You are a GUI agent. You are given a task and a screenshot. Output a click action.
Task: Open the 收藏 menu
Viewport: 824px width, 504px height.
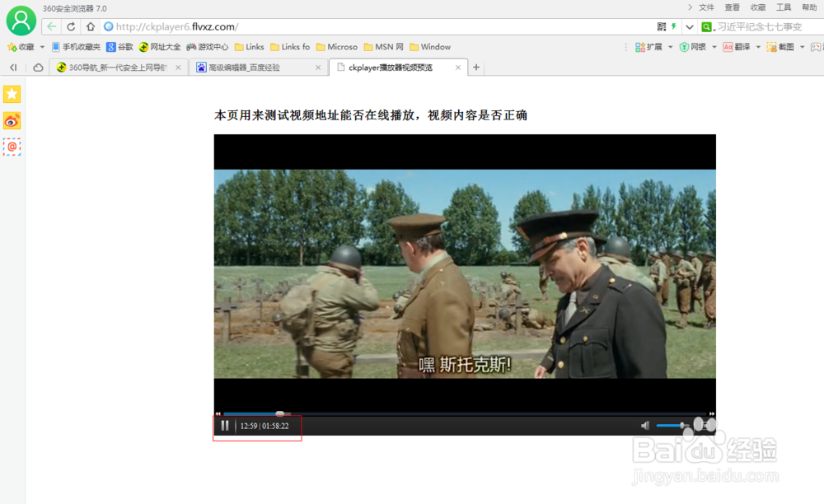[x=758, y=7]
